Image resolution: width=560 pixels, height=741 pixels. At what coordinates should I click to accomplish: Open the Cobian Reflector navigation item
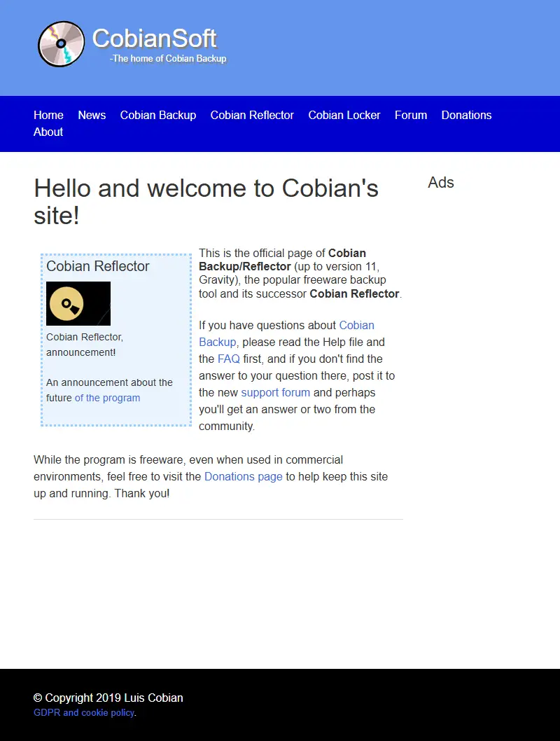tap(252, 116)
